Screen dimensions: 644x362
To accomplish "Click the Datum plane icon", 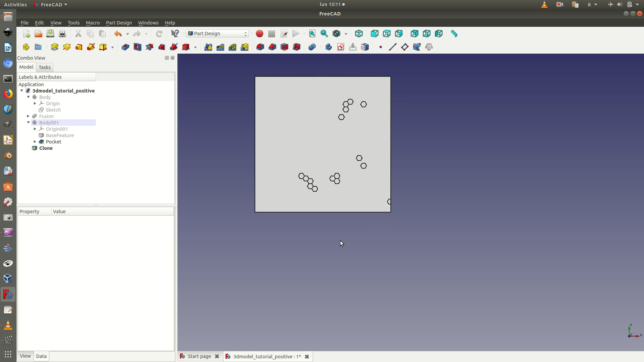I will click(405, 47).
